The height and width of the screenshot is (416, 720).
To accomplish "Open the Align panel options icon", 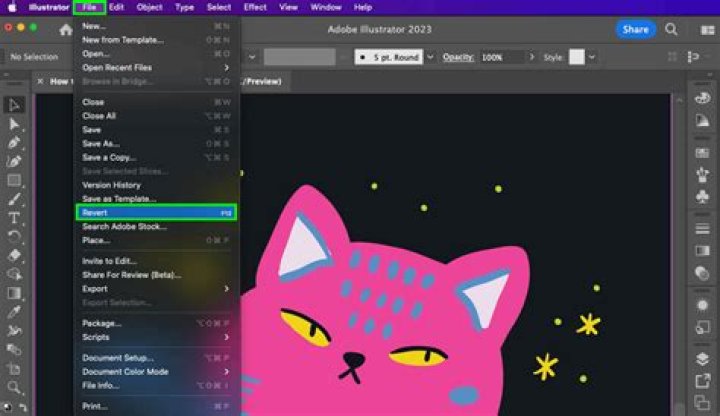I will pyautogui.click(x=693, y=57).
